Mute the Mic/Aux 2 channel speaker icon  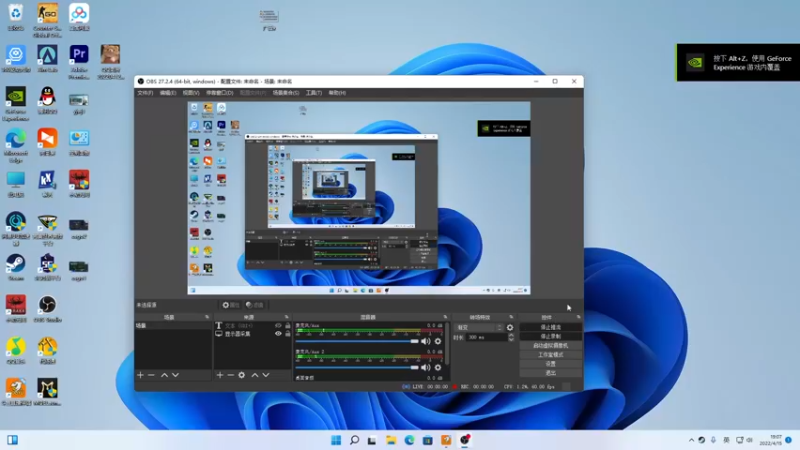tap(426, 367)
